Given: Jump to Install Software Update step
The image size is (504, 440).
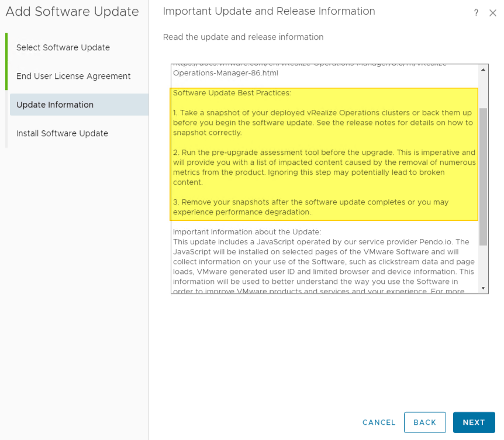Looking at the screenshot, I should 62,133.
